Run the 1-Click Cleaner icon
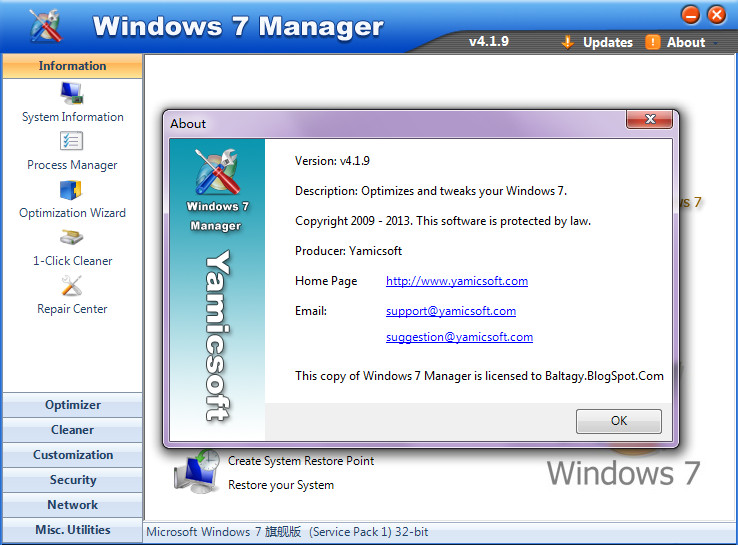The height and width of the screenshot is (545, 738). [x=72, y=237]
